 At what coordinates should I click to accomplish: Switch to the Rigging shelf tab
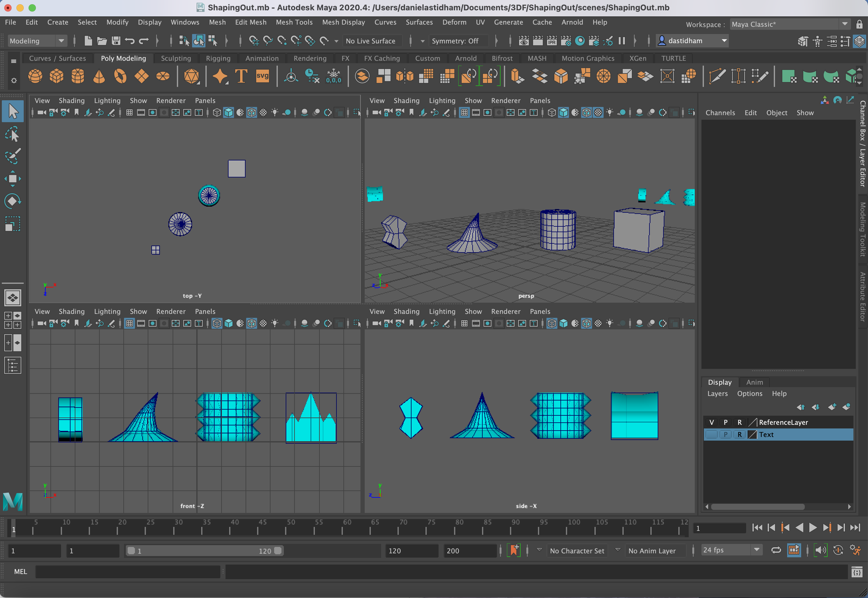[x=218, y=58]
